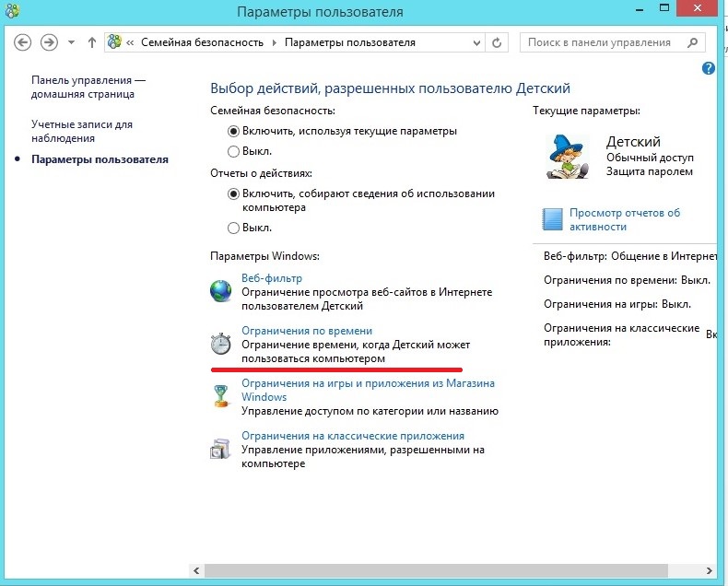The width and height of the screenshot is (728, 586).
Task: Select Выкл. radio under Отчеты о действиях
Action: click(x=233, y=228)
